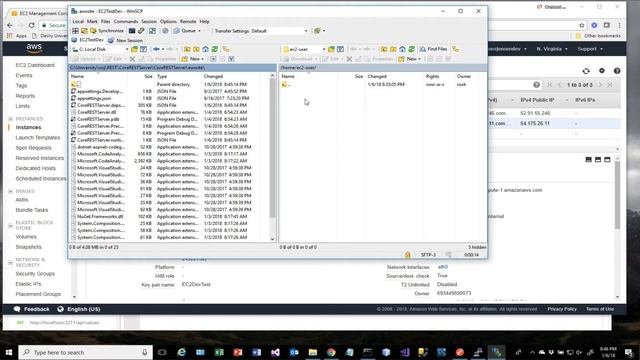
Task: Open Instances in AWS sidebar
Action: click(28, 127)
